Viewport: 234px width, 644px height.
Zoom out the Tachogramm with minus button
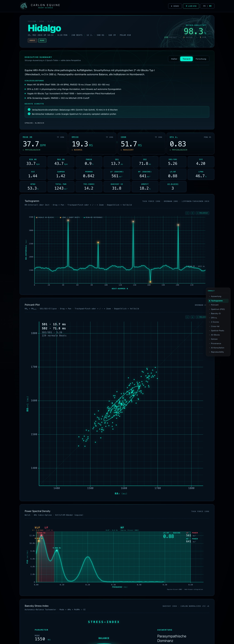tap(187, 213)
